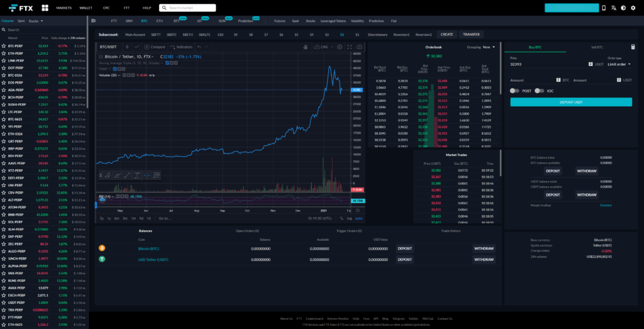Open the D interval selector on chart
The image size is (644, 329).
pos(127,47)
